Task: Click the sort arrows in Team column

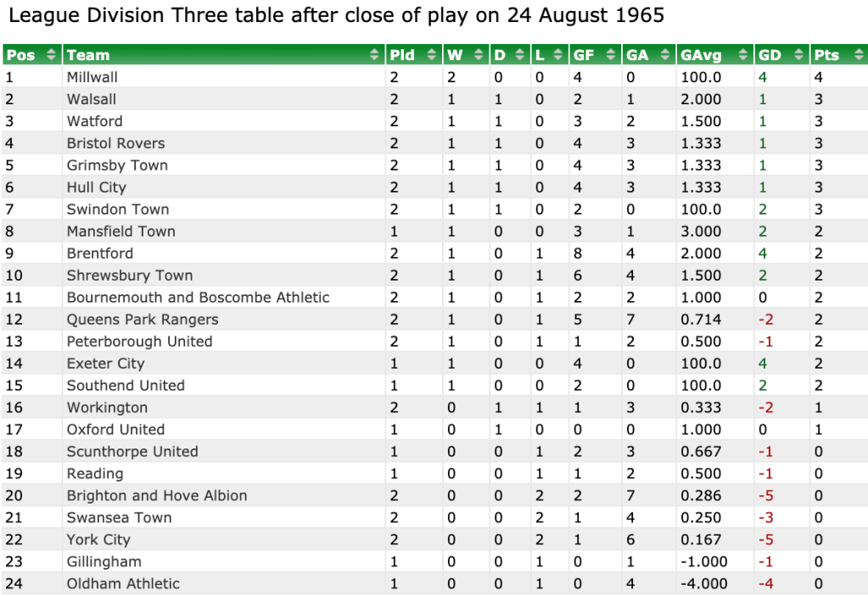Action: [x=375, y=55]
